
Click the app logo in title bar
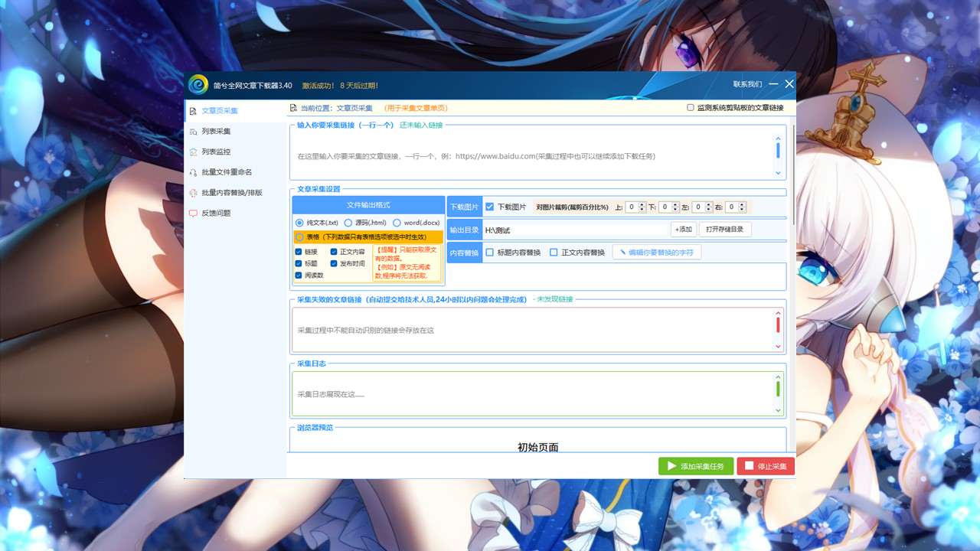click(x=198, y=84)
